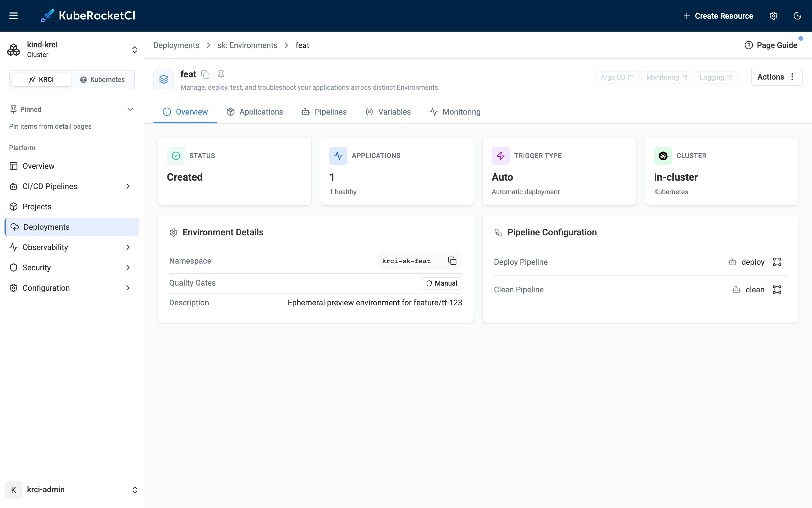Screen dimensions: 812x508
Task: Click the Manual quality gate badge
Action: click(x=442, y=283)
